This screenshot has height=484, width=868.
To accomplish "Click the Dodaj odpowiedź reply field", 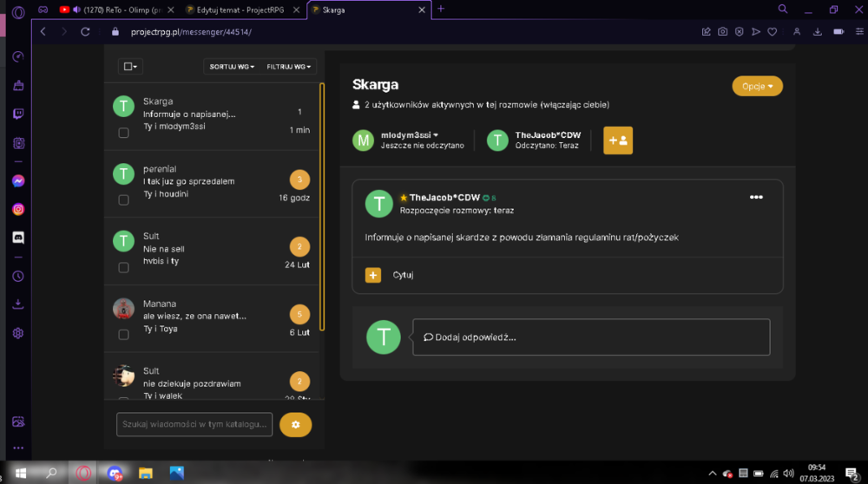I will [x=591, y=337].
